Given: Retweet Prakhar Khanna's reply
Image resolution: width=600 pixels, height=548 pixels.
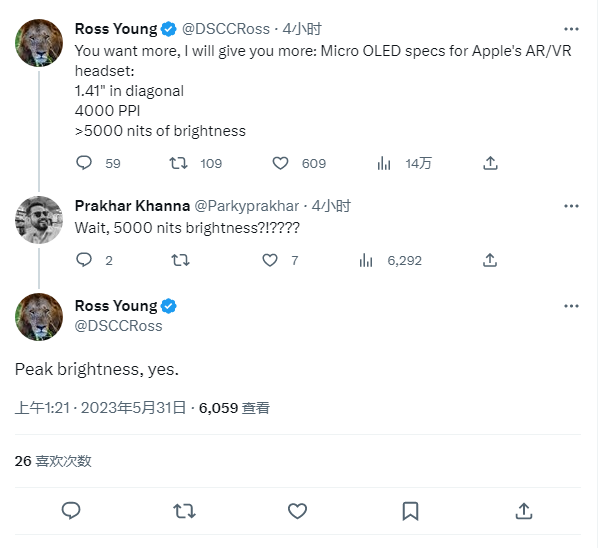Looking at the screenshot, I should click(x=179, y=260).
